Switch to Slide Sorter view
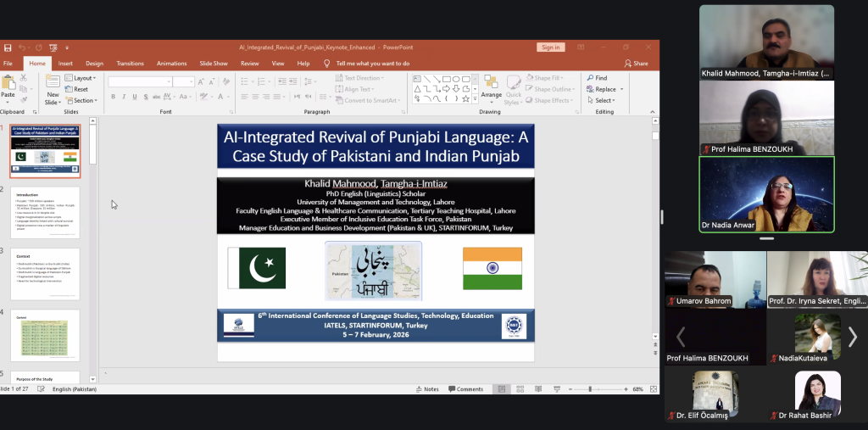This screenshot has width=868, height=430. coord(520,389)
